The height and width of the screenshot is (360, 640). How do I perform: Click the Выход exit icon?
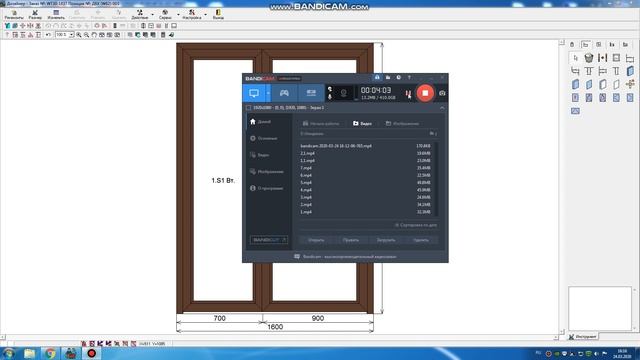(x=218, y=15)
